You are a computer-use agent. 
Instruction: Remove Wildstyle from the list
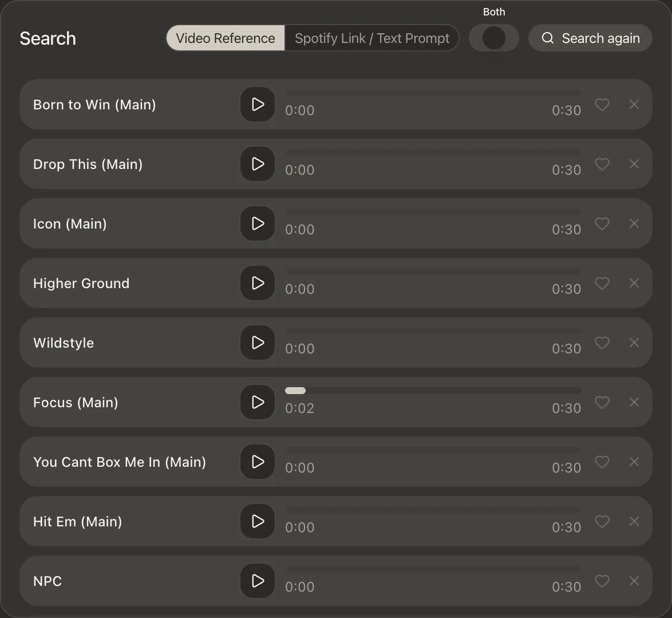634,343
